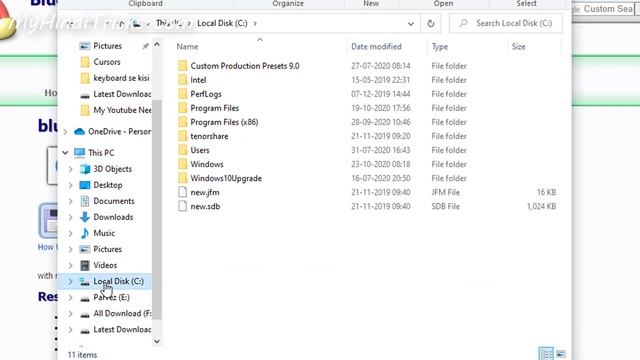Select Pictures in Quick access list
The height and width of the screenshot is (360, 640).
(x=107, y=46)
